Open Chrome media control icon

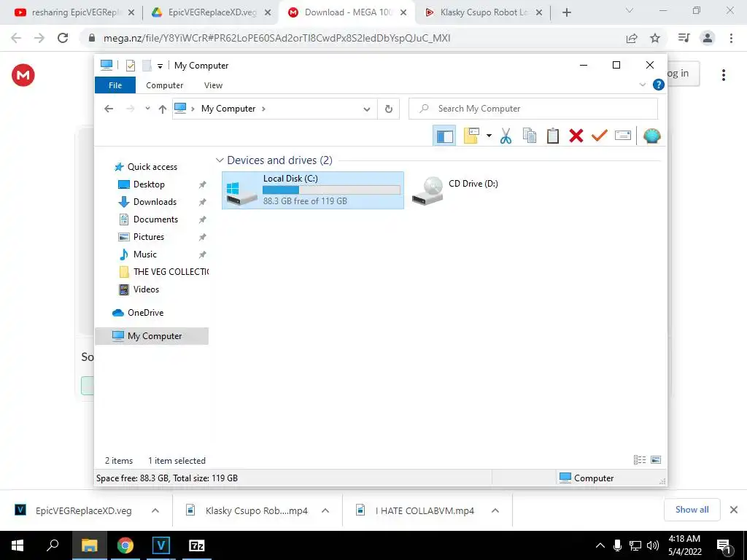tap(684, 38)
